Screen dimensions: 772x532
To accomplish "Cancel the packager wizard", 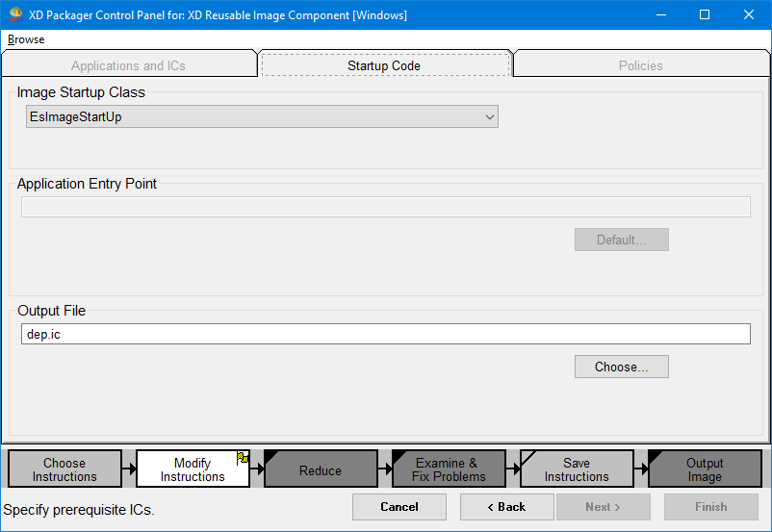I will [x=399, y=507].
